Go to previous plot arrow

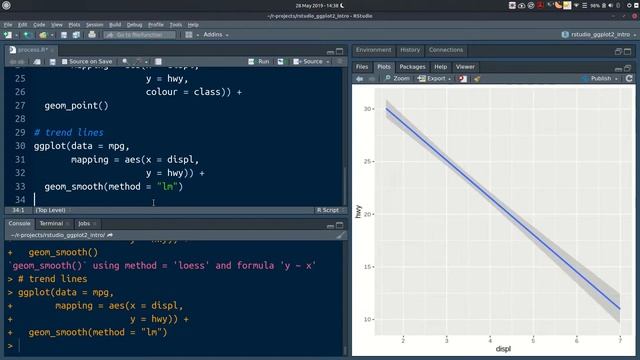point(360,78)
